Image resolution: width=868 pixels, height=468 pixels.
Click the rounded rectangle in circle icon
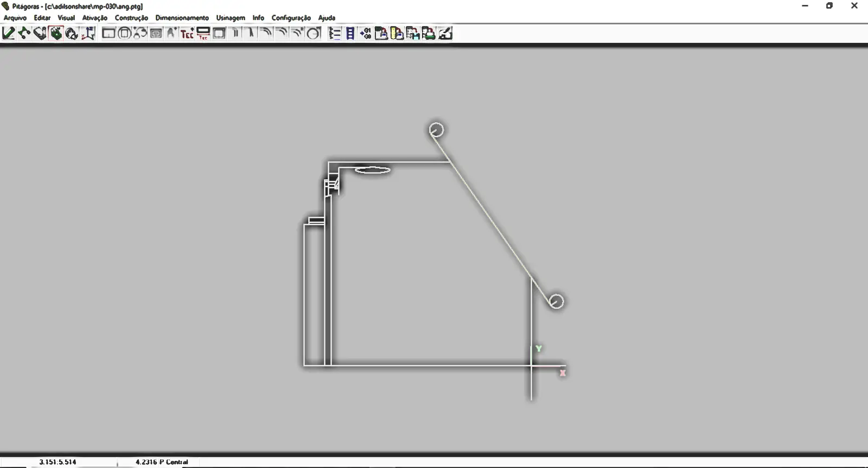point(124,34)
